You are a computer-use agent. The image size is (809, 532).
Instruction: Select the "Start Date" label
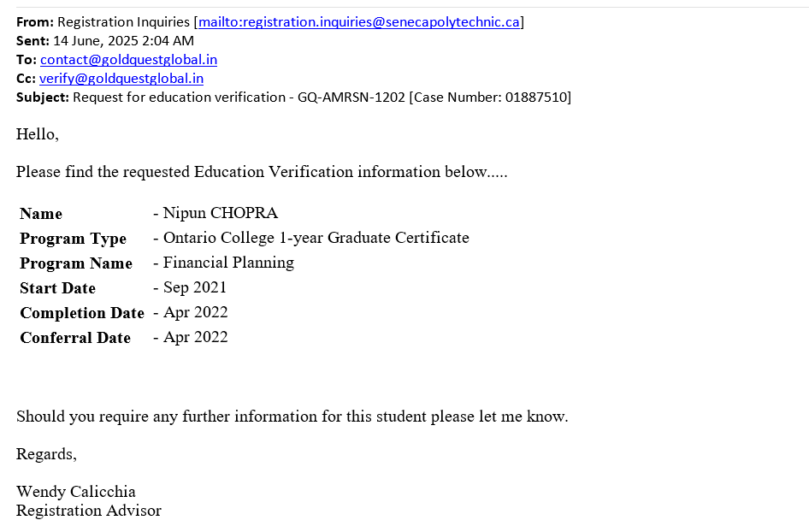point(57,288)
